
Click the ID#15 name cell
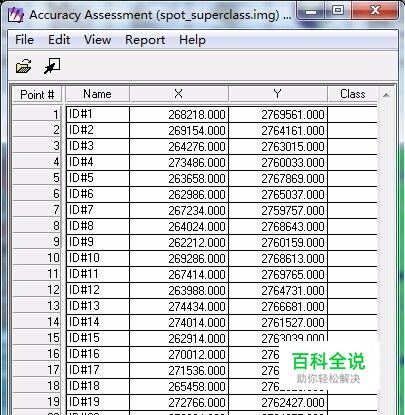pyautogui.click(x=98, y=338)
